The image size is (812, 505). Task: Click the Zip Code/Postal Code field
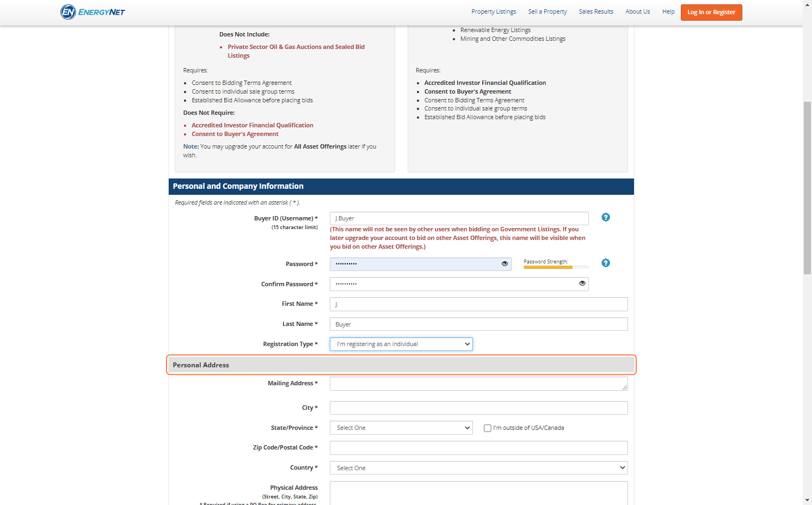[x=478, y=448]
